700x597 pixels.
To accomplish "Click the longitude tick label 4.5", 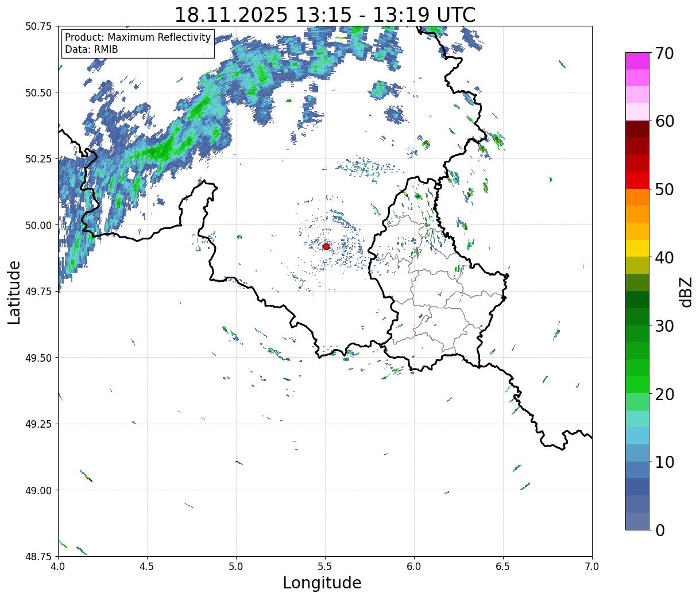I will coord(147,566).
